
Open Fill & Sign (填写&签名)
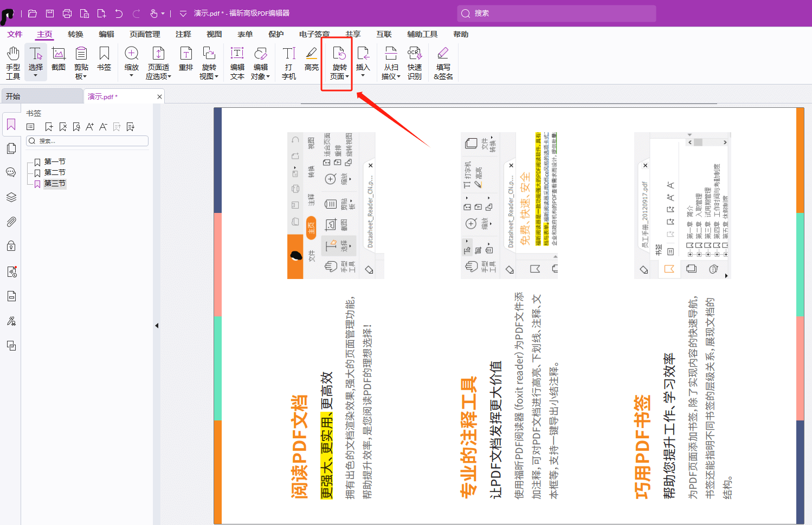(x=443, y=62)
